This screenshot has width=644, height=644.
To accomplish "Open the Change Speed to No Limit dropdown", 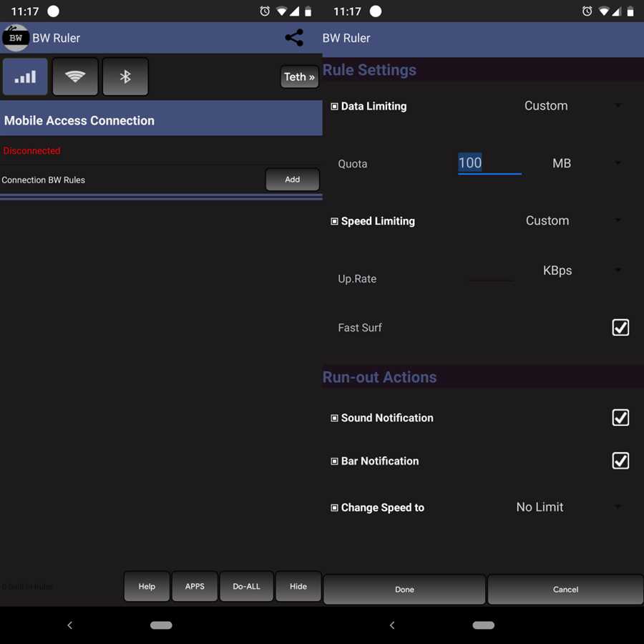I will pyautogui.click(x=568, y=507).
